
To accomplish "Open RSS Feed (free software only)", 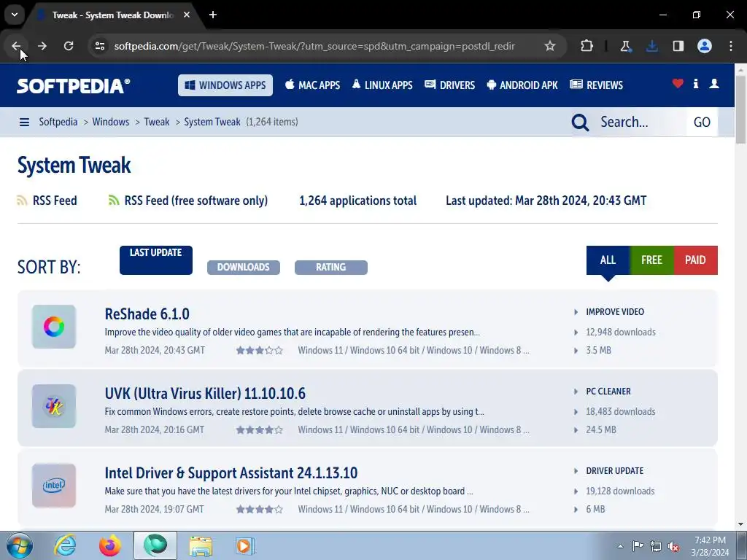I will click(x=188, y=201).
